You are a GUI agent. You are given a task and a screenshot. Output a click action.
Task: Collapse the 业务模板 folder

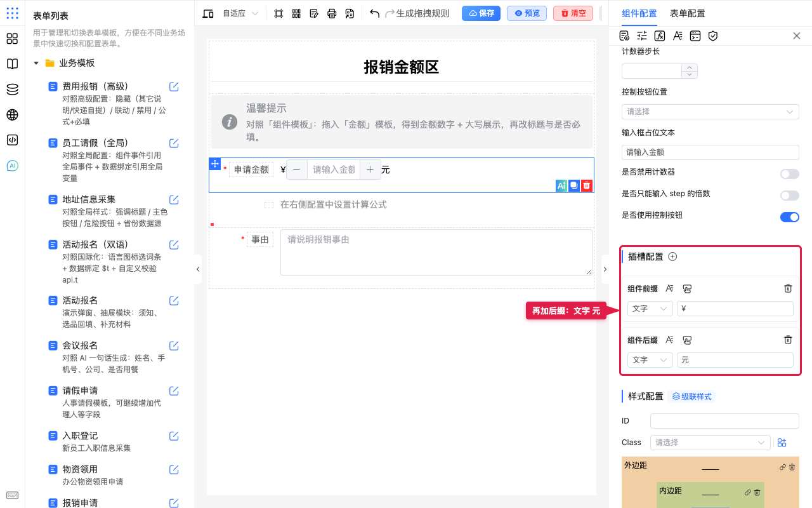(x=36, y=63)
